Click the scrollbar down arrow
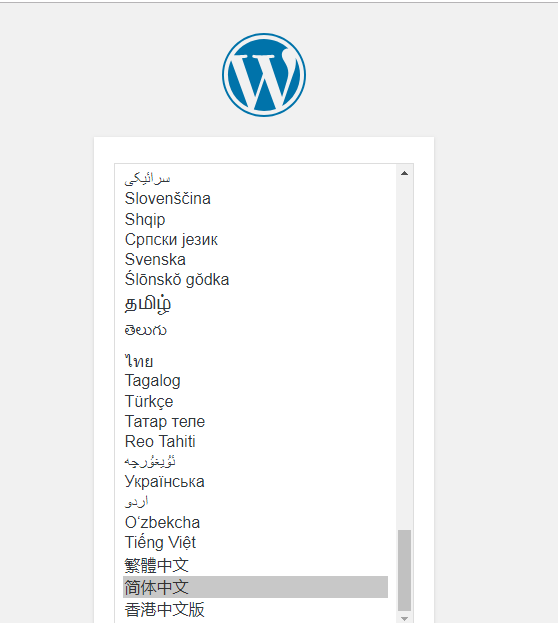 point(404,618)
